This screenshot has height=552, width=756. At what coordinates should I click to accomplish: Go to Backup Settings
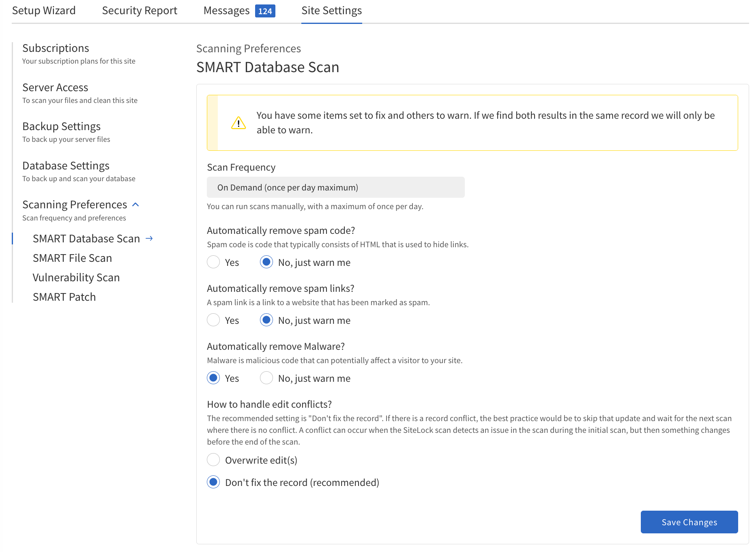61,126
